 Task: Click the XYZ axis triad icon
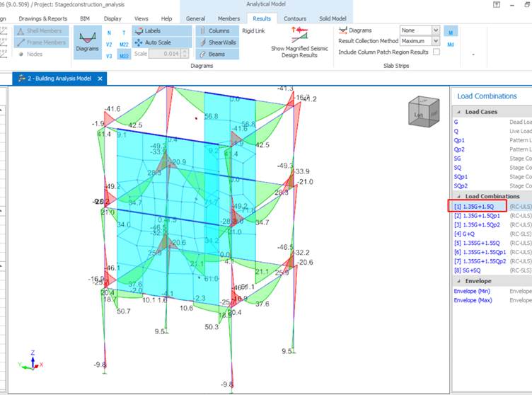31,361
